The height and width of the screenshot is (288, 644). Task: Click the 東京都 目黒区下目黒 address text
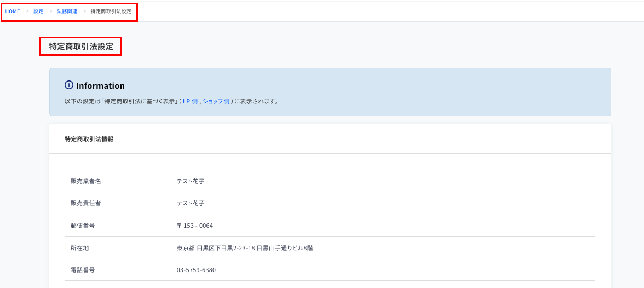click(x=245, y=247)
